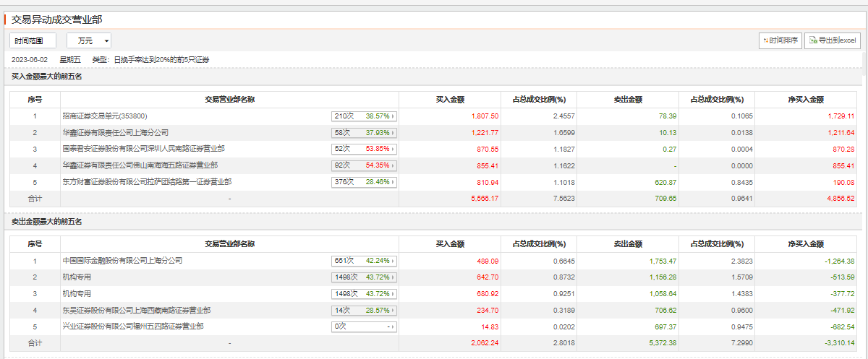Click sell amount 706.62

pyautogui.click(x=666, y=311)
